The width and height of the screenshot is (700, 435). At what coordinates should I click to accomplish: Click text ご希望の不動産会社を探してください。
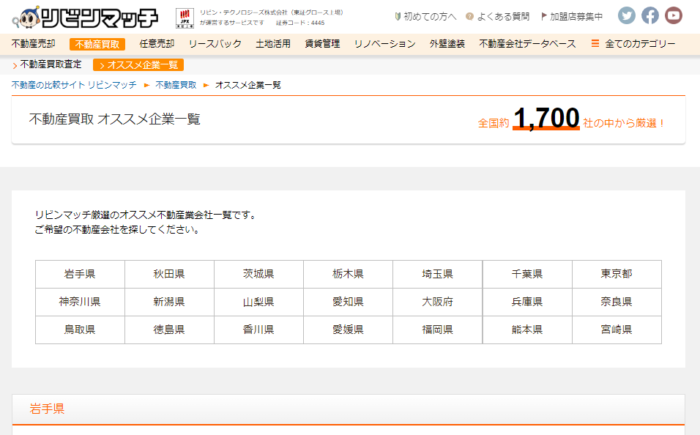[117, 230]
